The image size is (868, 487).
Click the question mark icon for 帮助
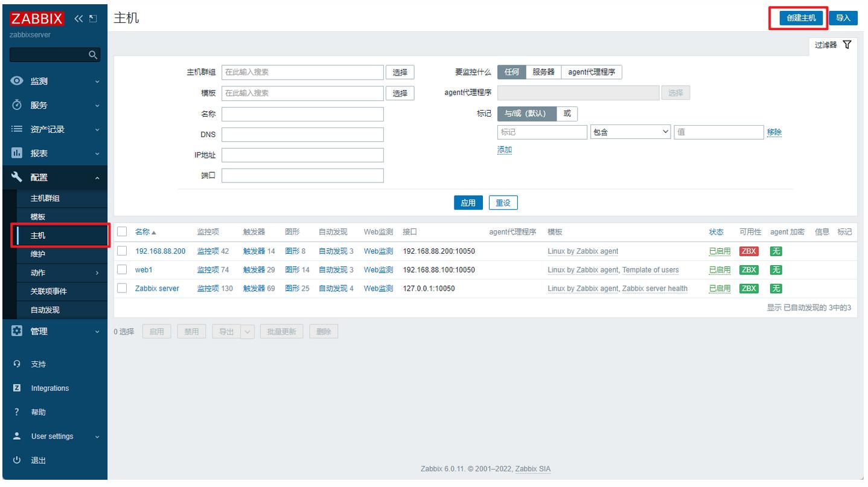(18, 413)
